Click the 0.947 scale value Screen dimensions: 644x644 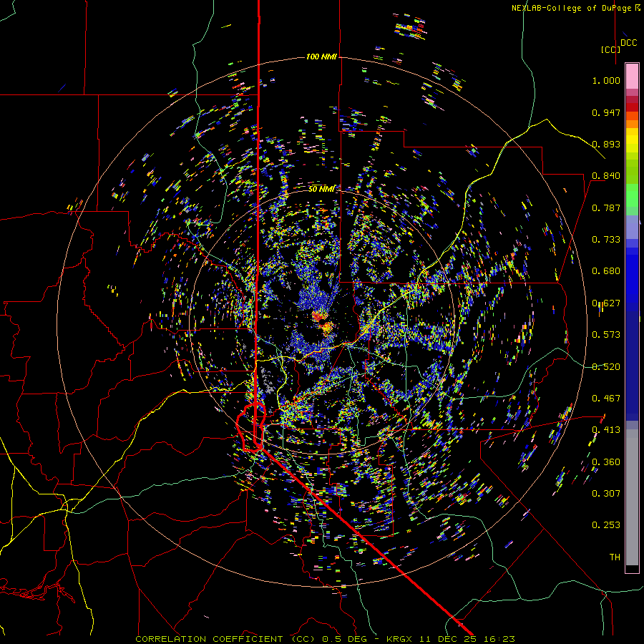point(606,112)
